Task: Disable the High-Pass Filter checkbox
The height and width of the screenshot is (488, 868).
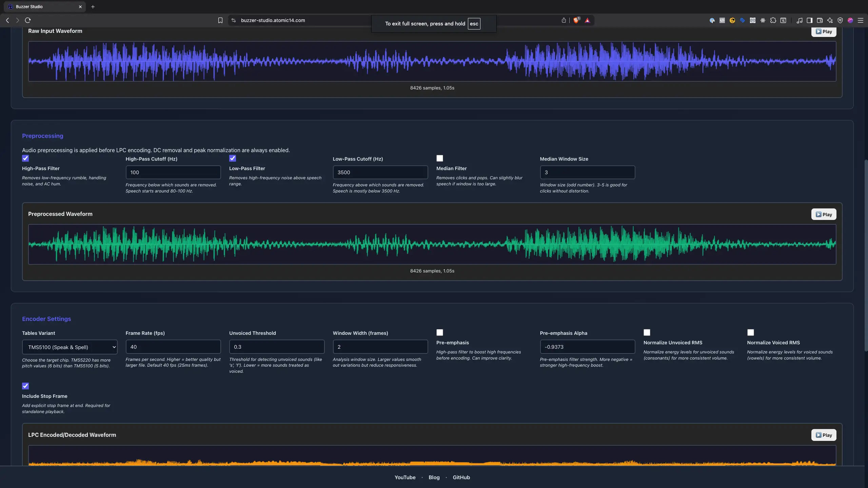Action: pos(25,158)
